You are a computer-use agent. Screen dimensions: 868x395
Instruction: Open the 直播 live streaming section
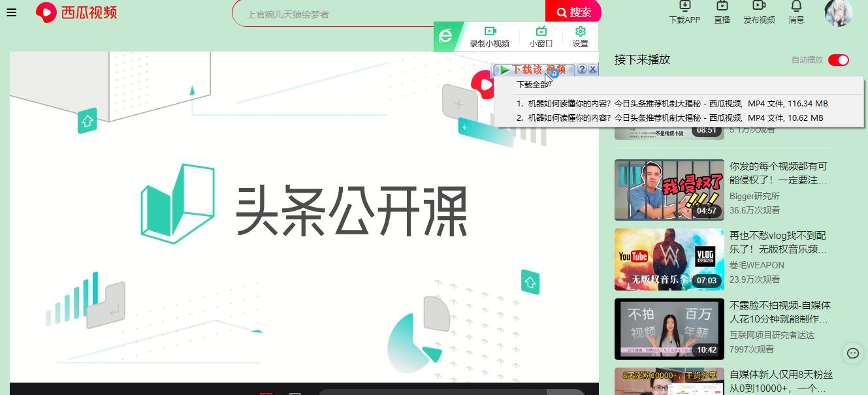722,13
